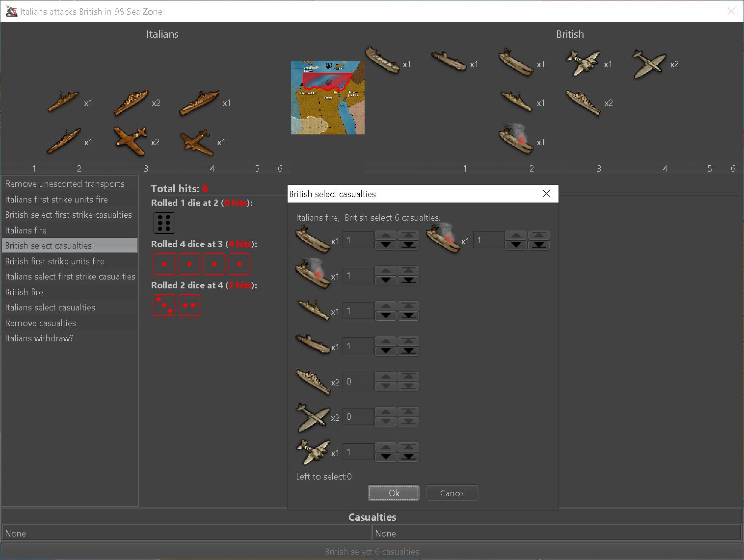Click the British select 6 casualties button
This screenshot has width=744, height=560.
pos(372,552)
